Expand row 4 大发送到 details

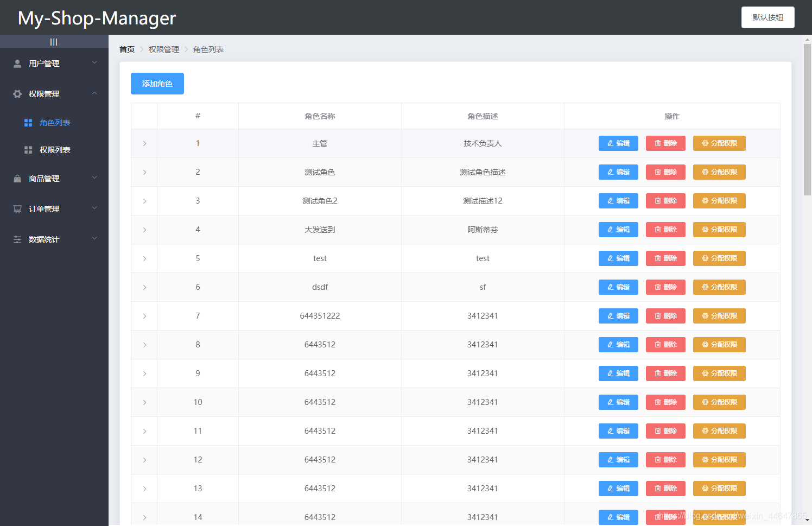[144, 230]
